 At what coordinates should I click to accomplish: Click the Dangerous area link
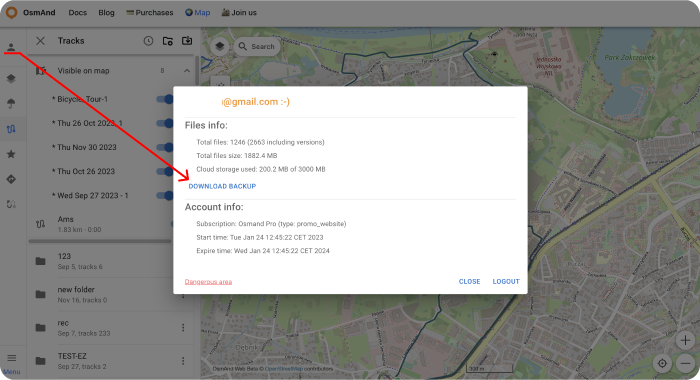pyautogui.click(x=208, y=282)
